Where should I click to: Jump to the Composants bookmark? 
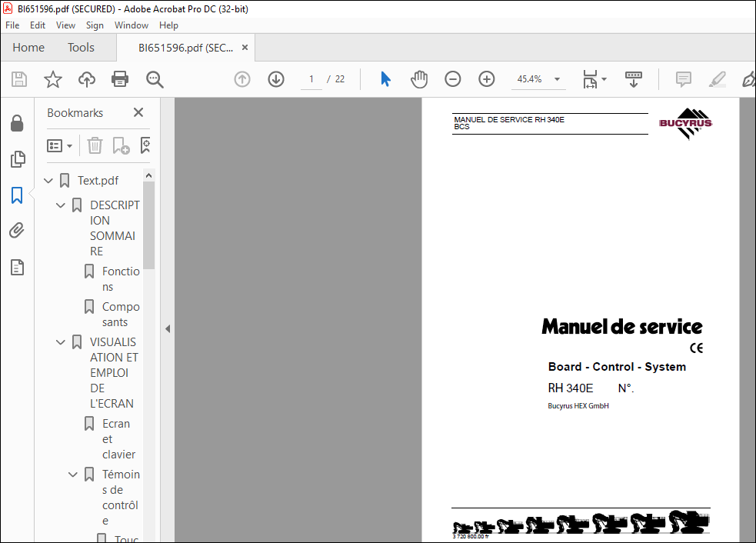click(x=121, y=315)
